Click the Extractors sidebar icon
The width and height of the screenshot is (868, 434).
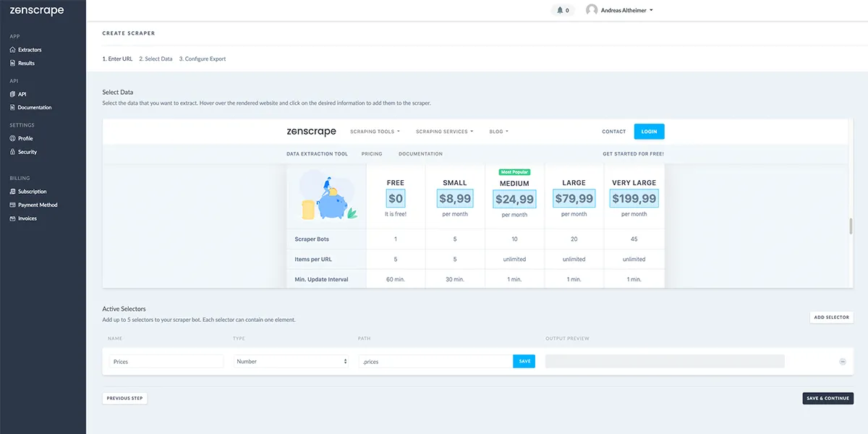click(x=12, y=50)
